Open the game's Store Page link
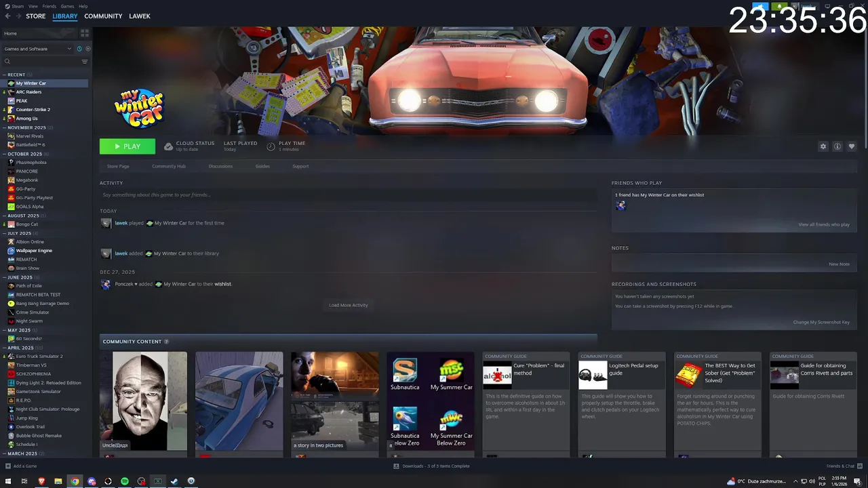This screenshot has height=488, width=868. [x=118, y=166]
